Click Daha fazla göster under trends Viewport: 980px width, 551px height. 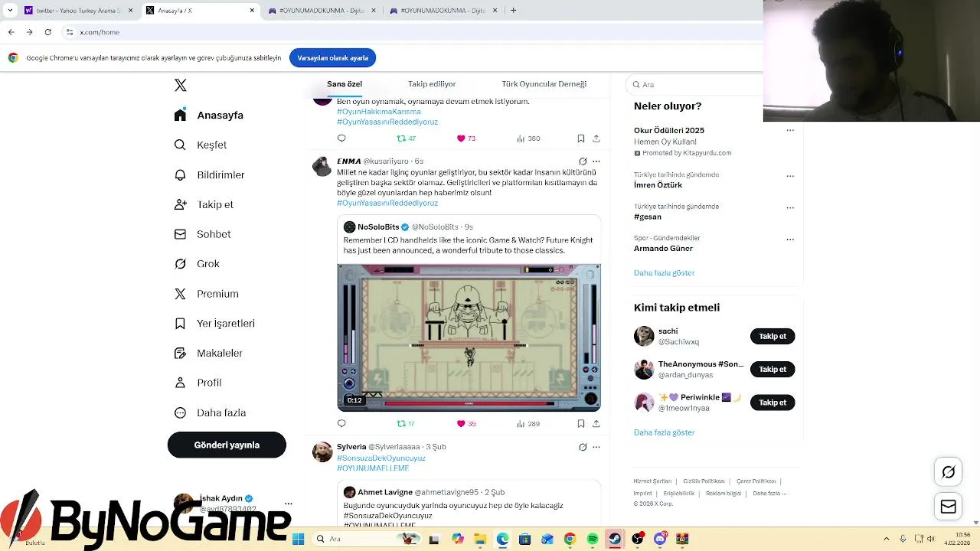tap(664, 272)
